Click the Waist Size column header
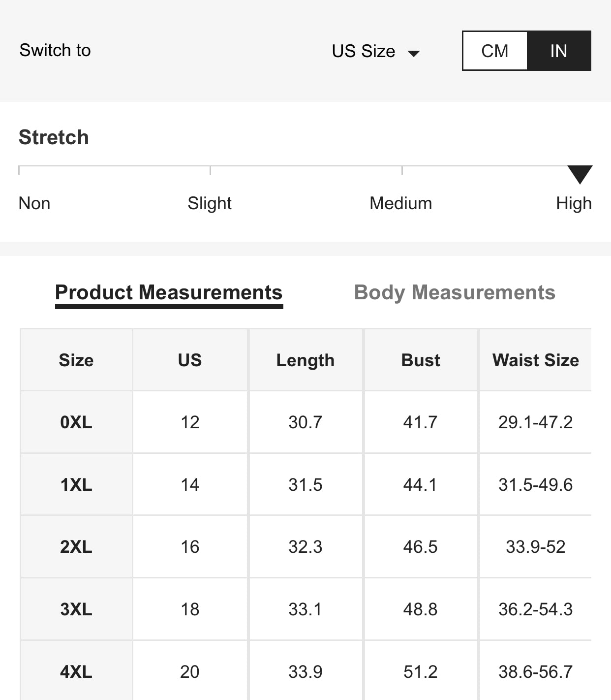The width and height of the screenshot is (611, 700). point(536,360)
